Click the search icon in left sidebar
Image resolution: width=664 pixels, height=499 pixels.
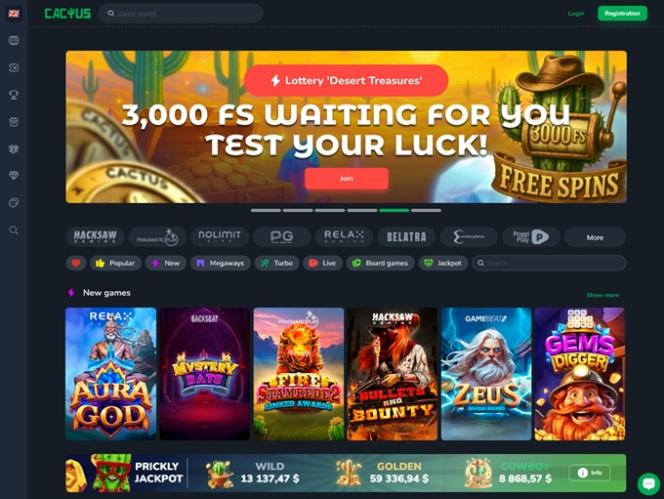click(14, 230)
